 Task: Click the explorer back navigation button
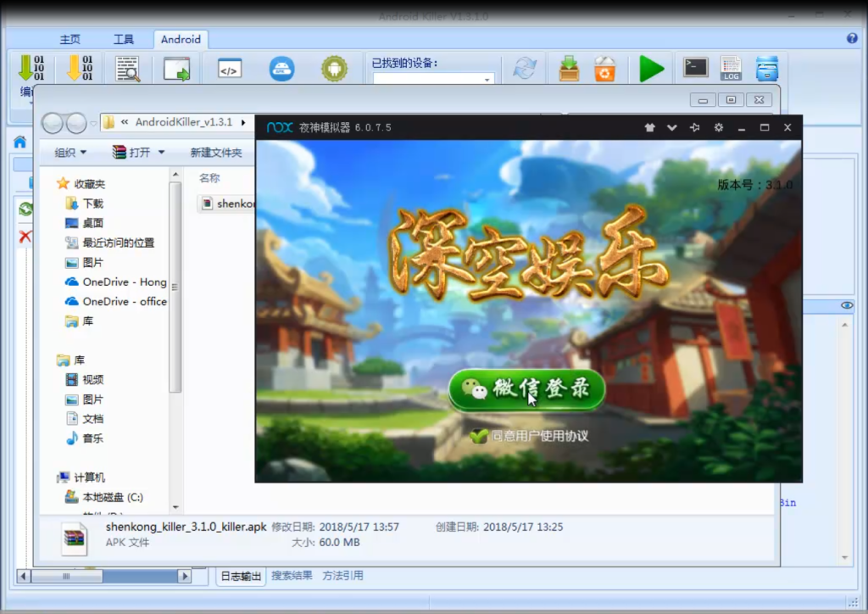(x=53, y=123)
